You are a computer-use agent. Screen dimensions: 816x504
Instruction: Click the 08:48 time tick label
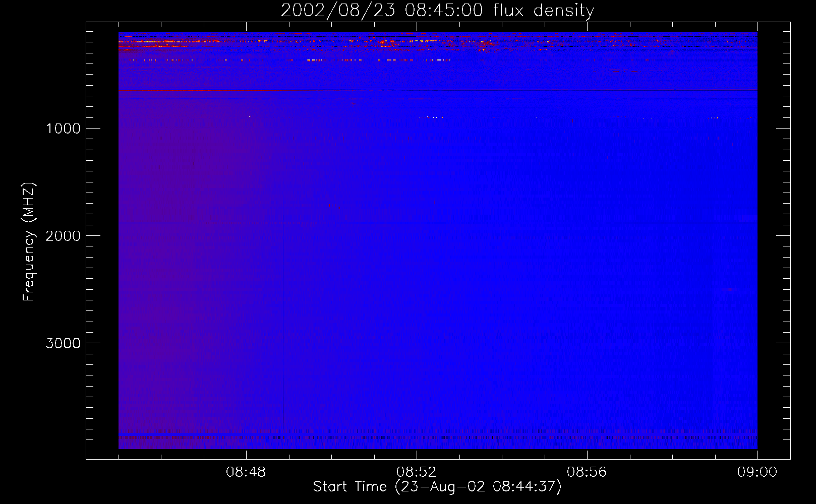pos(246,472)
